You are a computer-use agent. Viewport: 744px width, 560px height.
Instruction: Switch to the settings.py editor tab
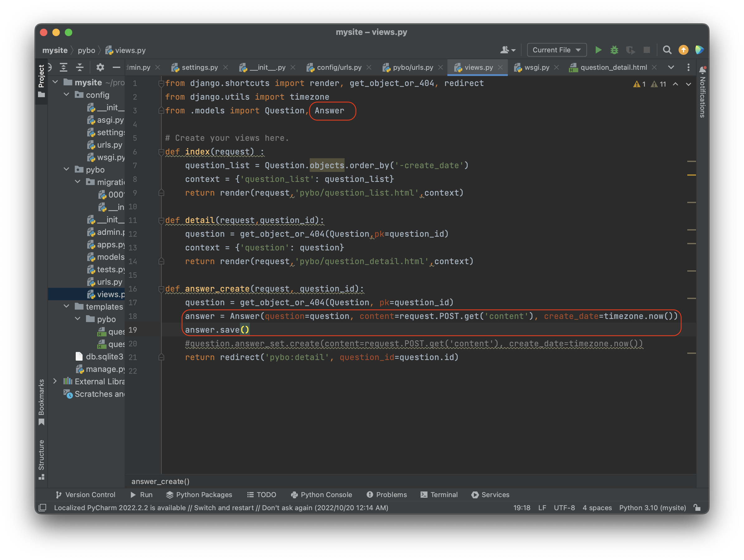(199, 68)
